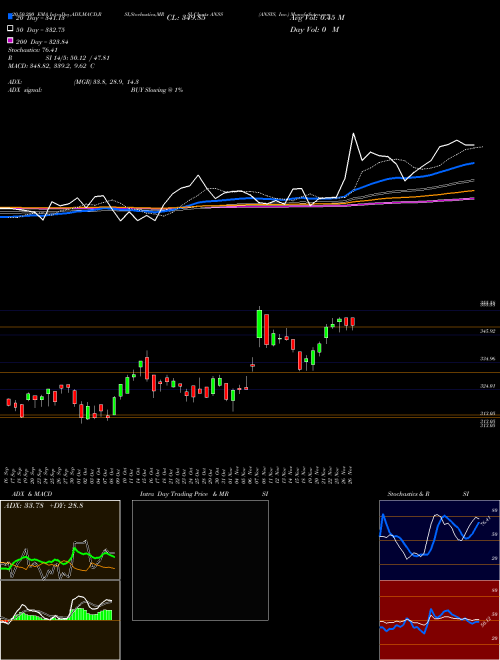Select the 50 Day average value text
The width and height of the screenshot is (500, 660).
point(40,30)
